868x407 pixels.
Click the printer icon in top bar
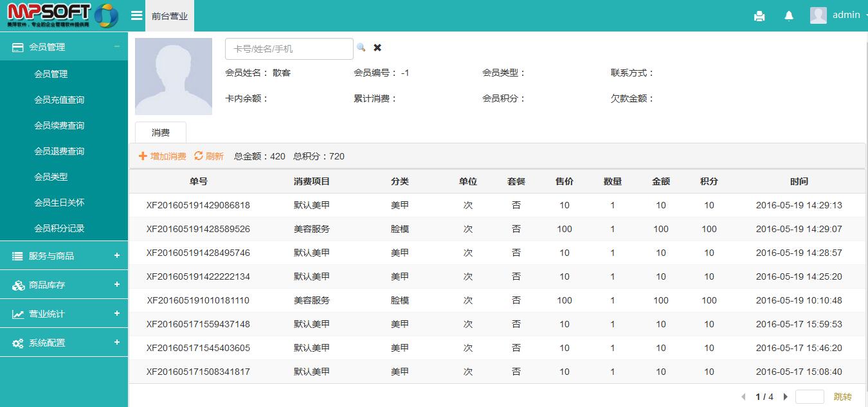click(759, 15)
